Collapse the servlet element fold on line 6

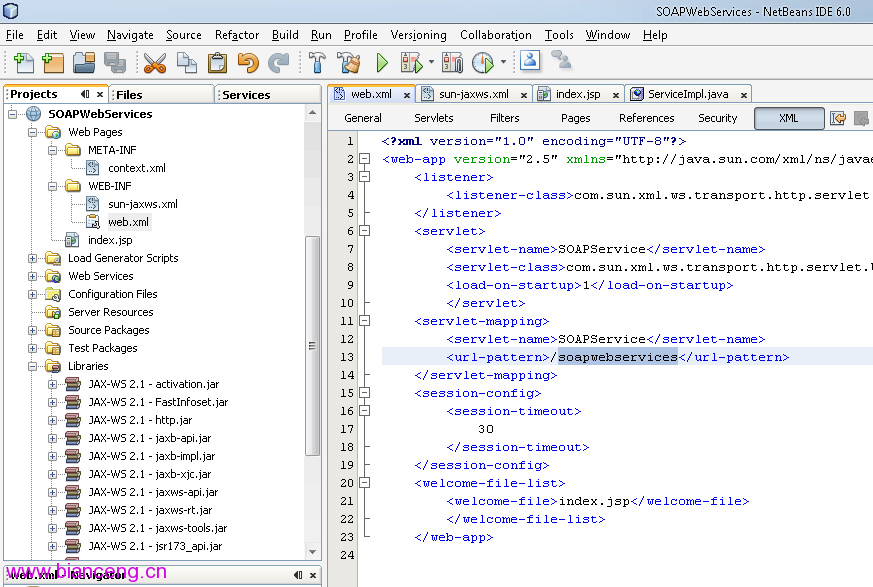tap(365, 231)
